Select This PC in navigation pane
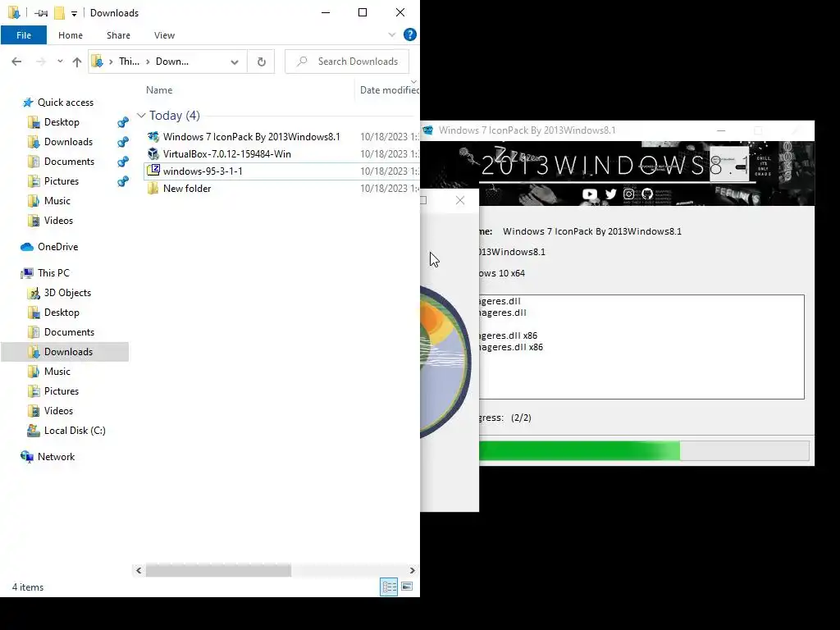 (x=53, y=273)
